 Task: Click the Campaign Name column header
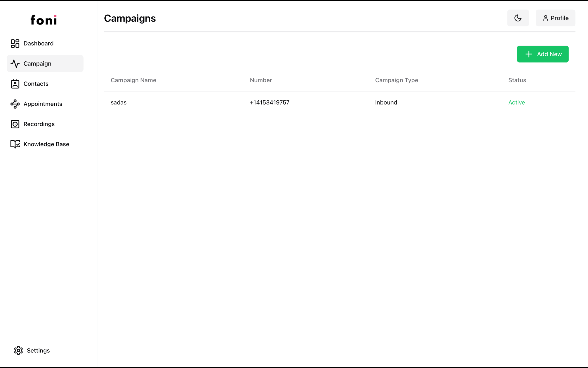tap(133, 80)
